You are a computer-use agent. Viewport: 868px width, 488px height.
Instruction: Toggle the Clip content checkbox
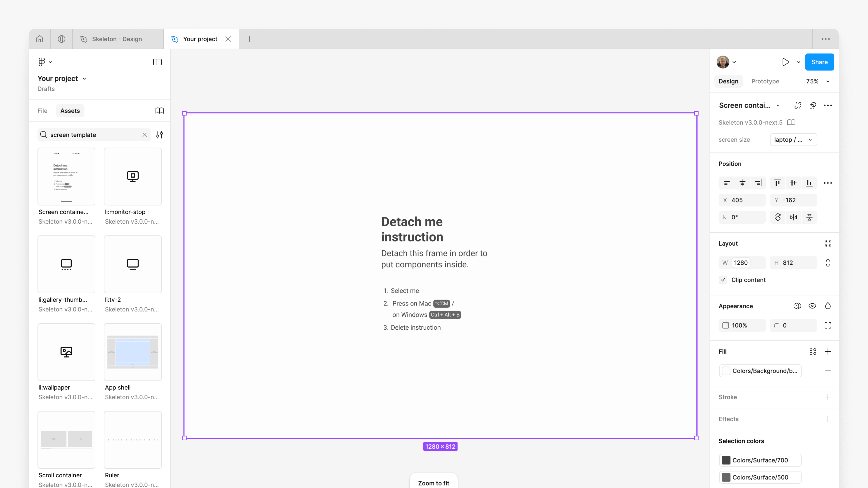723,280
